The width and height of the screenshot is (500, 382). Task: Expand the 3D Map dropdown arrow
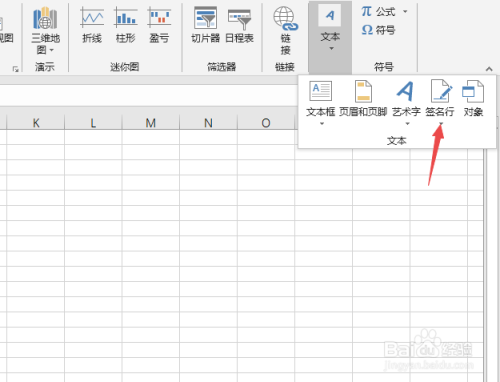coord(52,50)
